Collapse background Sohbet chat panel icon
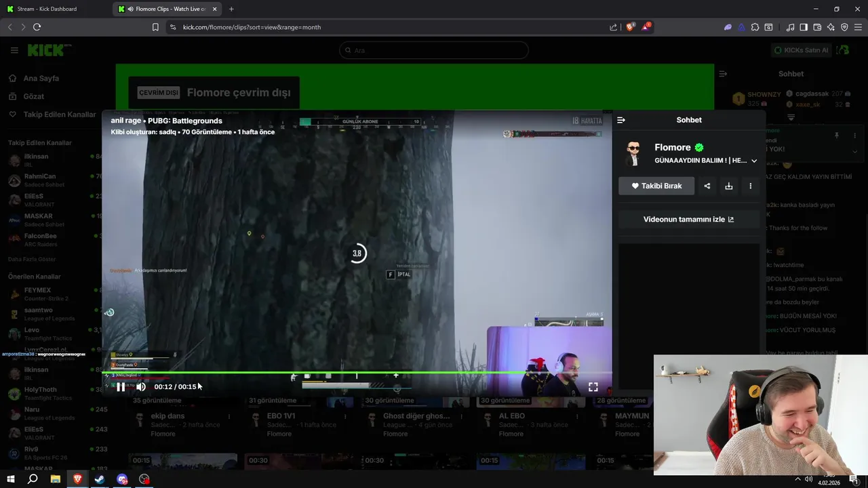Screen dimensions: 868x488 pos(723,74)
